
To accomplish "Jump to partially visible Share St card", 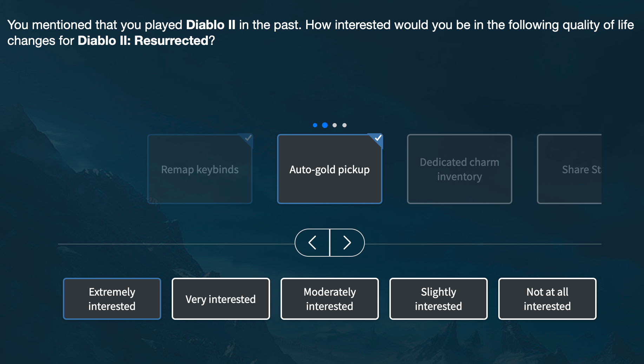I will pyautogui.click(x=570, y=169).
